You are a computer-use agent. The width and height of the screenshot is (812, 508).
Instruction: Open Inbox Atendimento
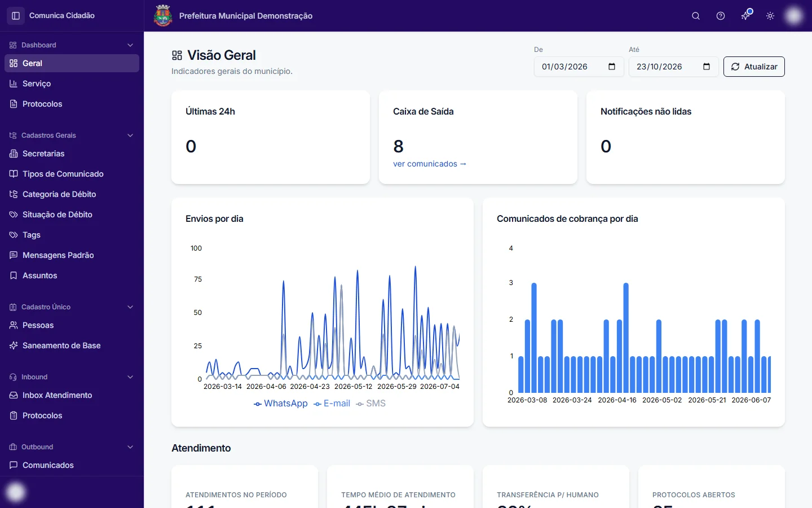pos(72,395)
